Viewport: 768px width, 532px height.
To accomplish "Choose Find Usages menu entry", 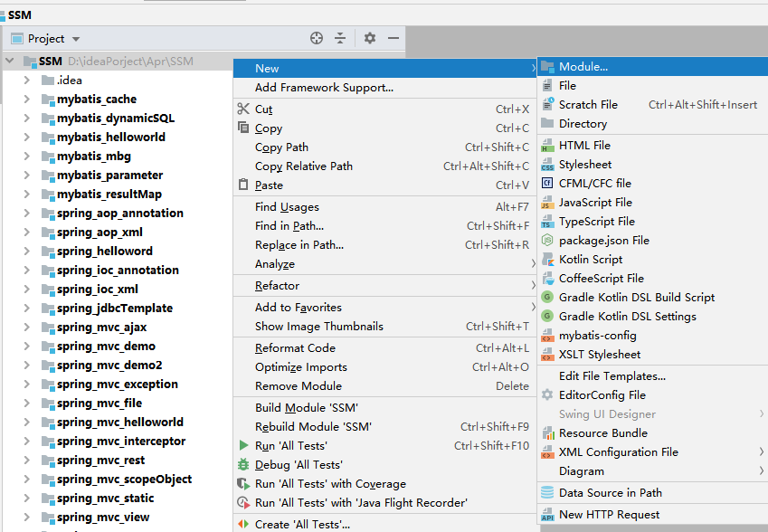I will (385, 206).
